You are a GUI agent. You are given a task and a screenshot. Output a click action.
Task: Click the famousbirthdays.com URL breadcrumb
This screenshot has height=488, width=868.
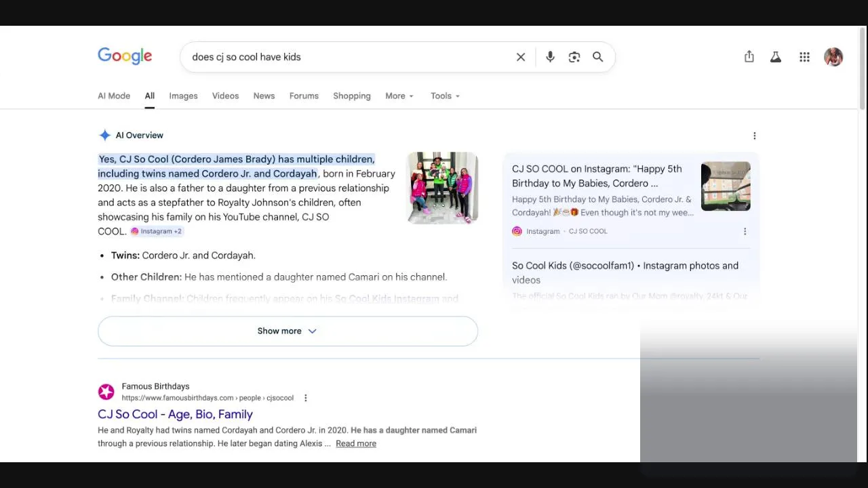208,398
